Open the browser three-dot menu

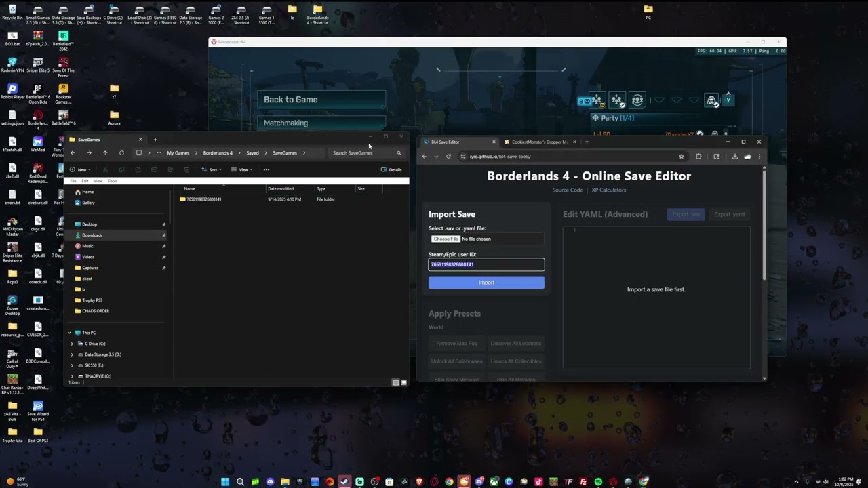759,156
